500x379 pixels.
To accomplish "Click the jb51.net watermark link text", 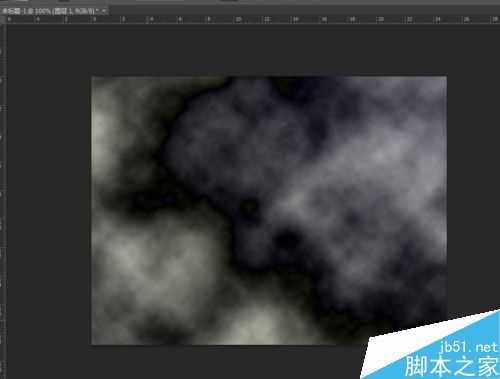I will 468,347.
